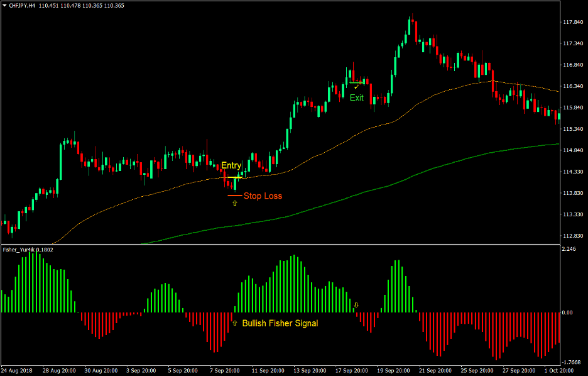This screenshot has height=376, width=588.
Task: Toggle the exit checkmark arrow on chart
Action: (x=356, y=87)
